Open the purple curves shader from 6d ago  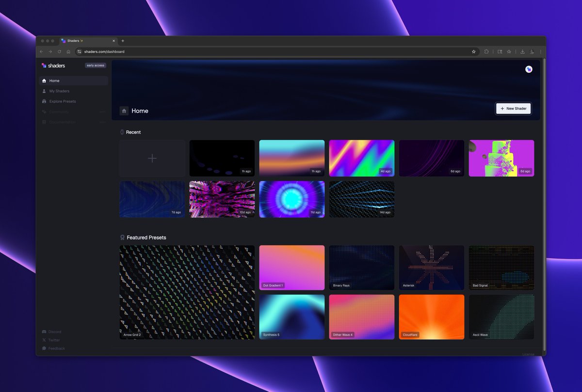(432, 158)
